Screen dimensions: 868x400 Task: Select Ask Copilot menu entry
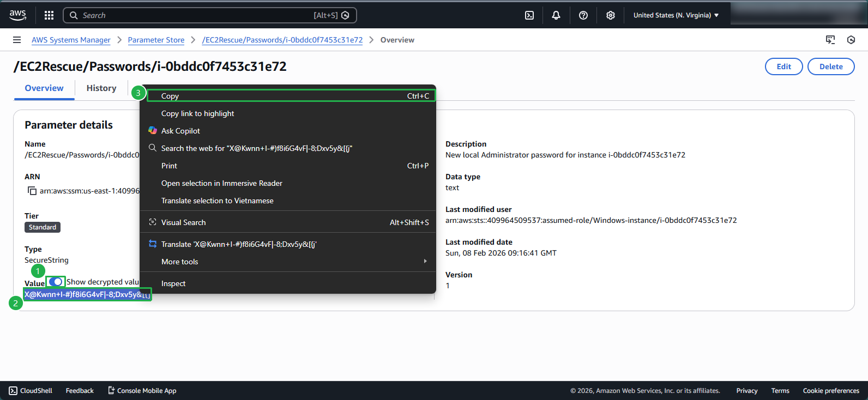(x=180, y=131)
